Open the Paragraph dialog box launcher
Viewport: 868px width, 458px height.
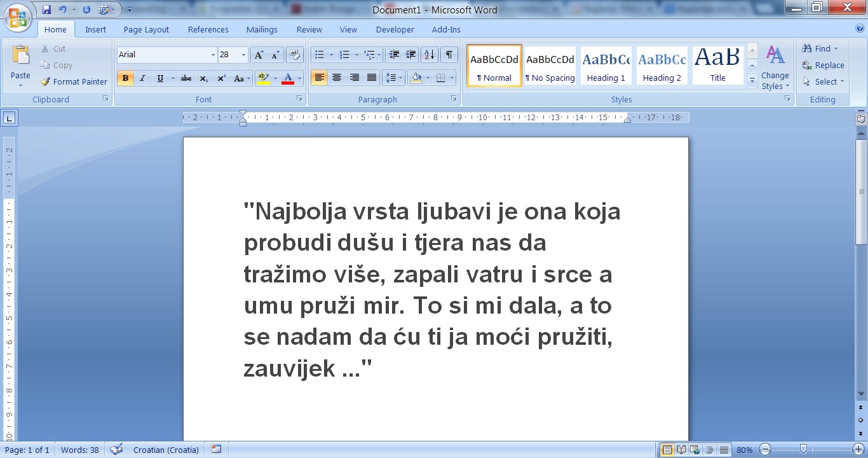pyautogui.click(x=453, y=99)
